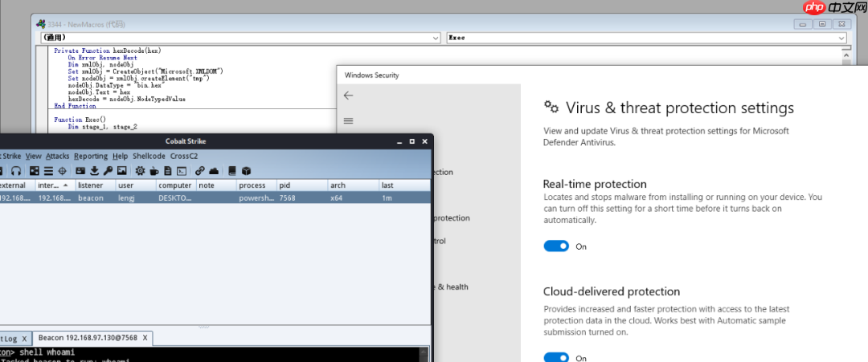Viewport: 868px width, 362px height.
Task: Click 'shell whoami' beacon console line
Action: click(x=47, y=352)
